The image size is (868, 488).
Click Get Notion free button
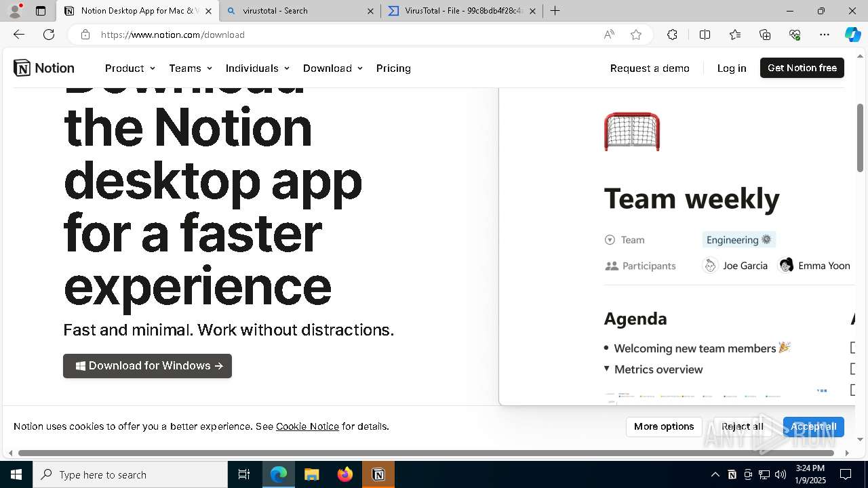point(802,68)
